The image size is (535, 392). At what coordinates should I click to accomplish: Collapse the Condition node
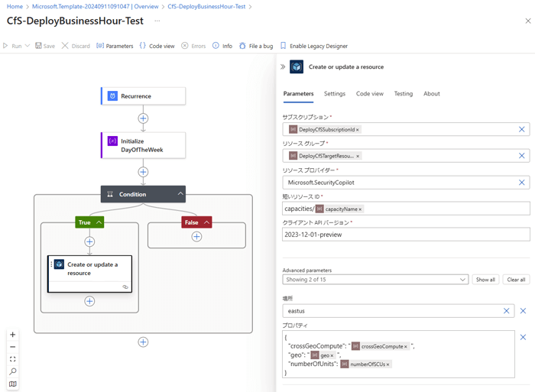pos(180,194)
